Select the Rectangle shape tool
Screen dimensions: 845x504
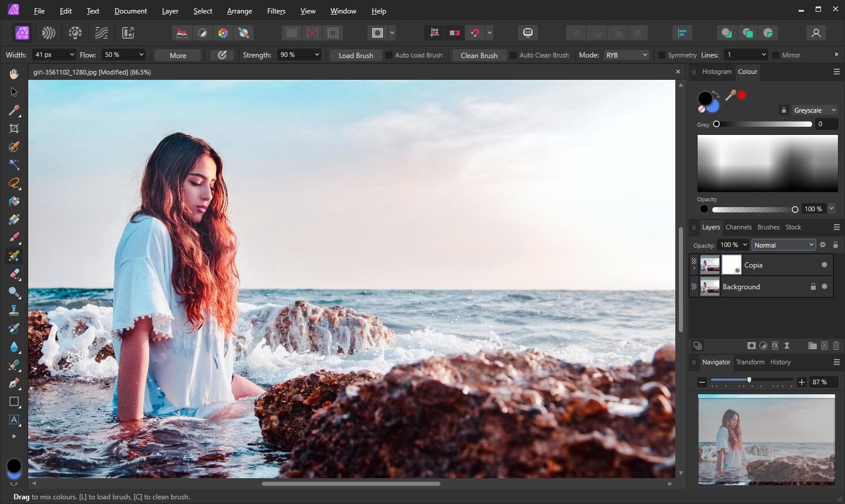coord(14,402)
